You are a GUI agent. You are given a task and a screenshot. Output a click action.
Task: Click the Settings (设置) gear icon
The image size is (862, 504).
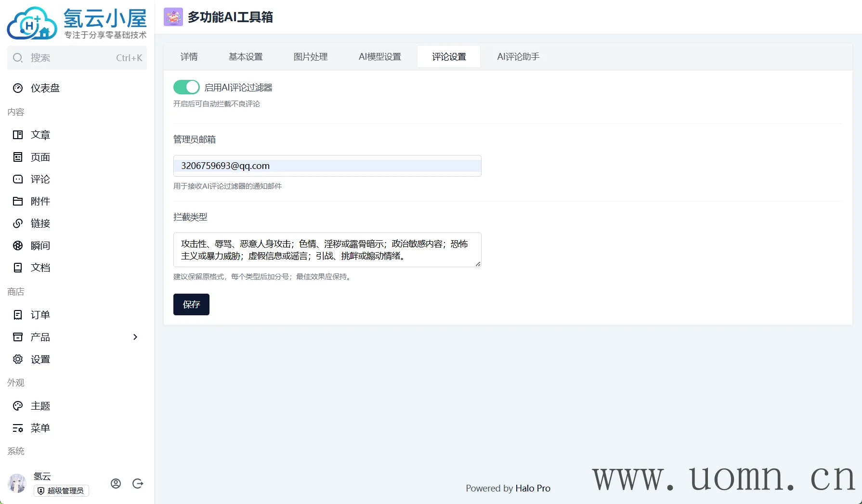18,359
